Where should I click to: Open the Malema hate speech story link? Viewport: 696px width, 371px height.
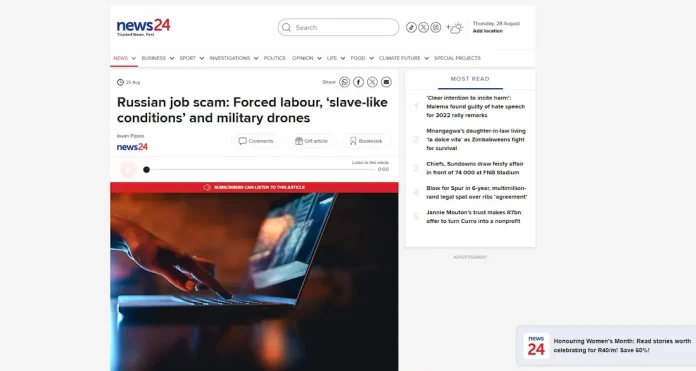(475, 107)
